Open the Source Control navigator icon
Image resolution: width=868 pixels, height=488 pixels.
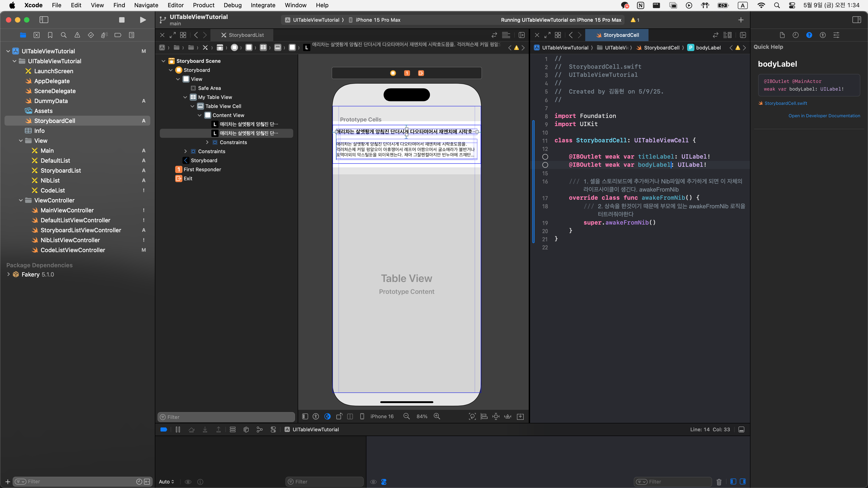pyautogui.click(x=37, y=35)
